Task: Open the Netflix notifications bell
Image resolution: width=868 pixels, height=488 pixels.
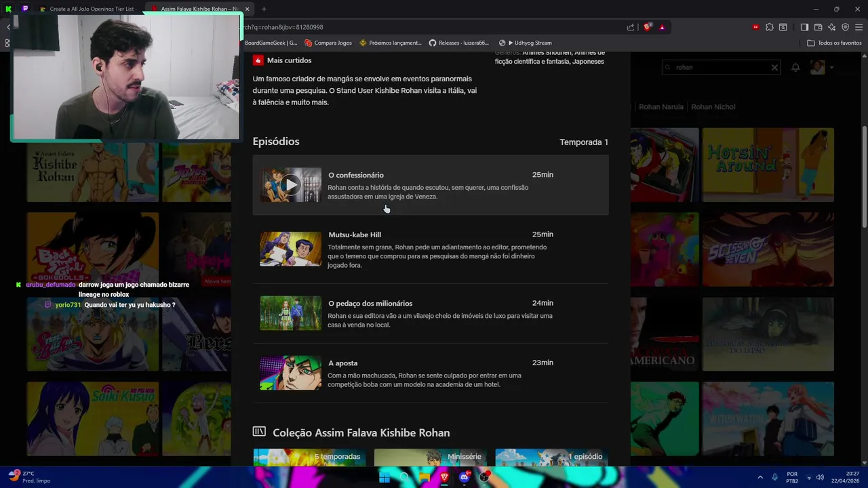Action: [795, 67]
